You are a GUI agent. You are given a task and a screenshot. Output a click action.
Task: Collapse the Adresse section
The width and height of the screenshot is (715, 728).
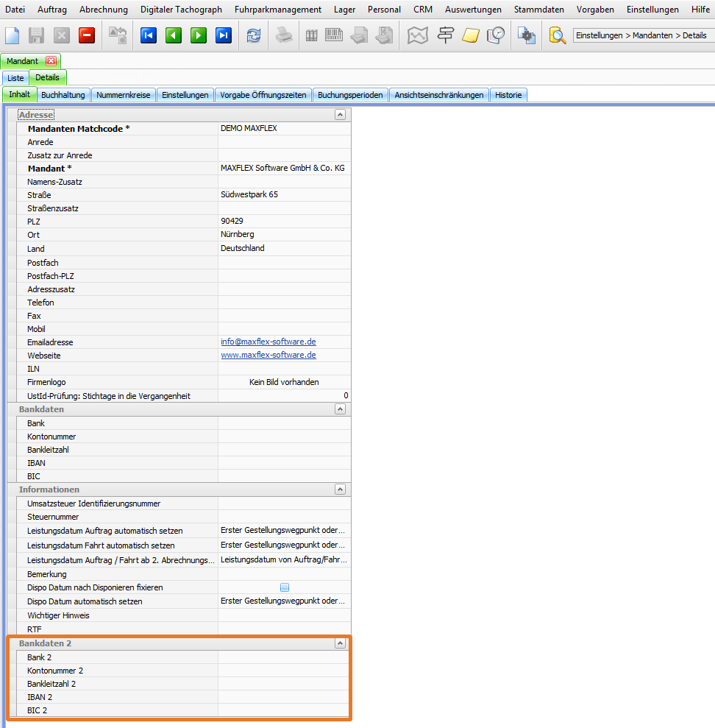(340, 115)
